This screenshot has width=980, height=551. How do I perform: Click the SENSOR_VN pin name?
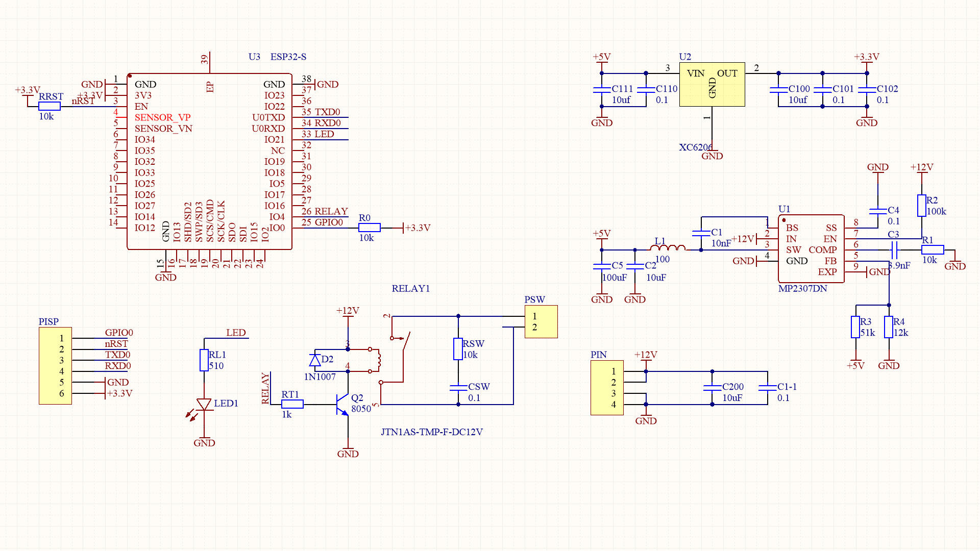[x=163, y=128]
